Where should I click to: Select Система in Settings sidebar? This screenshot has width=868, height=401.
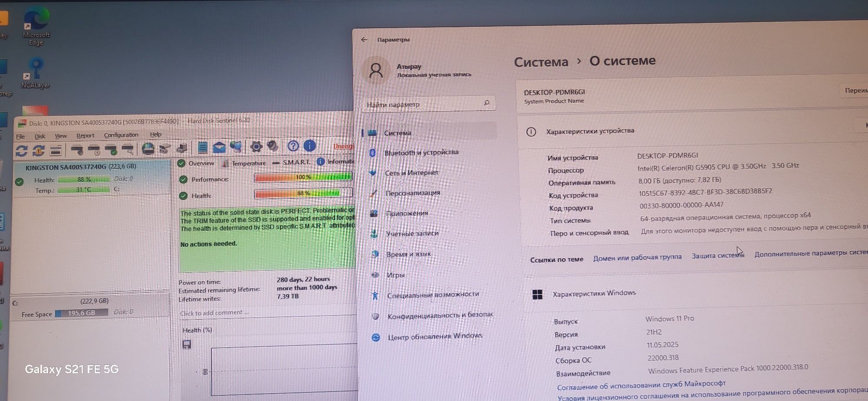point(430,132)
